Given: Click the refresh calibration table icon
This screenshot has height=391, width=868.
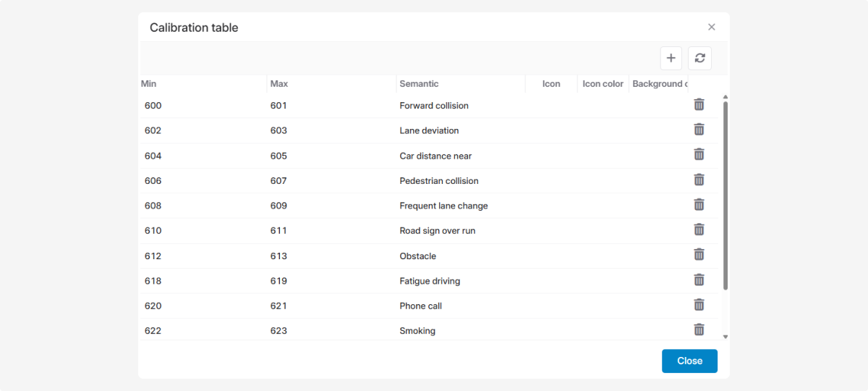Looking at the screenshot, I should tap(699, 58).
